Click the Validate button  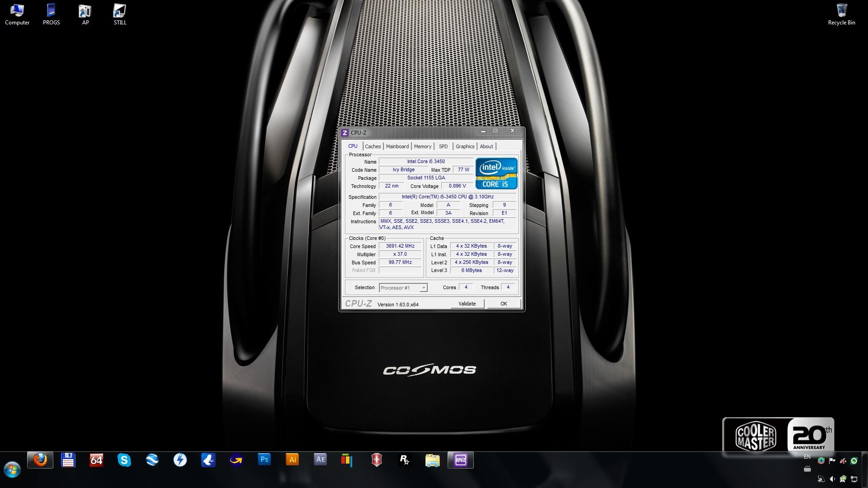click(x=467, y=304)
